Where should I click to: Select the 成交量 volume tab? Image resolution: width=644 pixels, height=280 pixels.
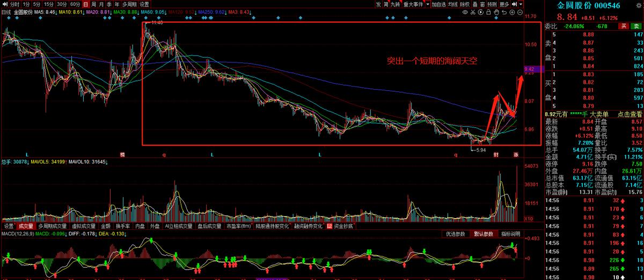25,226
